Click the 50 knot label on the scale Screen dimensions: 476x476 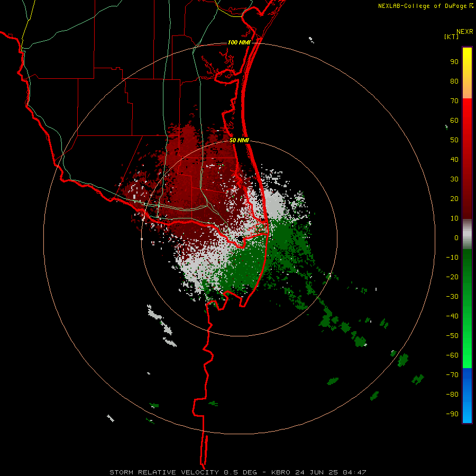[454, 140]
